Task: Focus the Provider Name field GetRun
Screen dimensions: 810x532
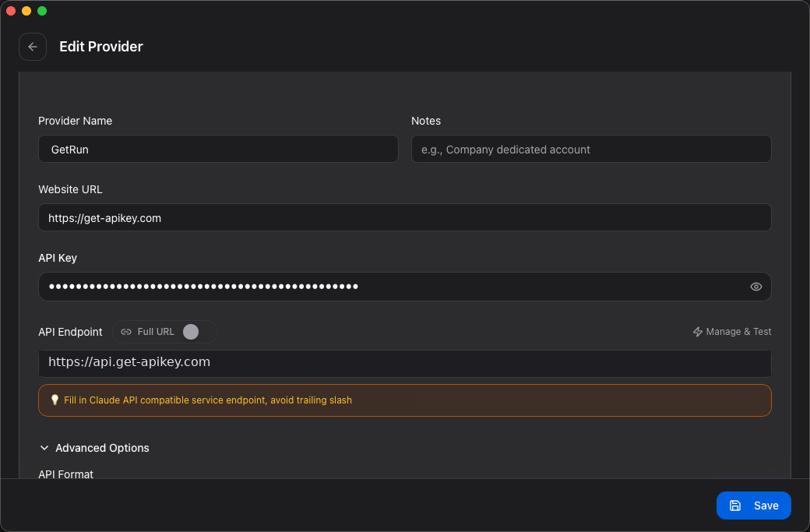Action: pyautogui.click(x=218, y=150)
